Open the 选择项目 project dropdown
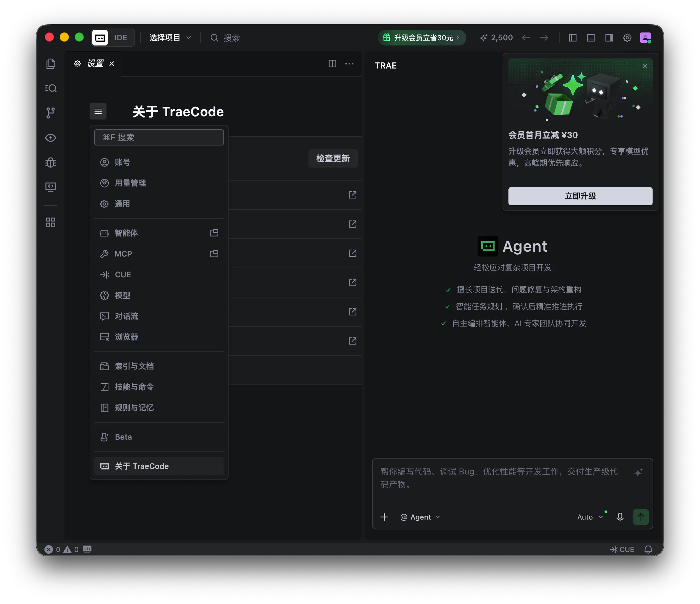This screenshot has height=604, width=700. click(x=170, y=37)
